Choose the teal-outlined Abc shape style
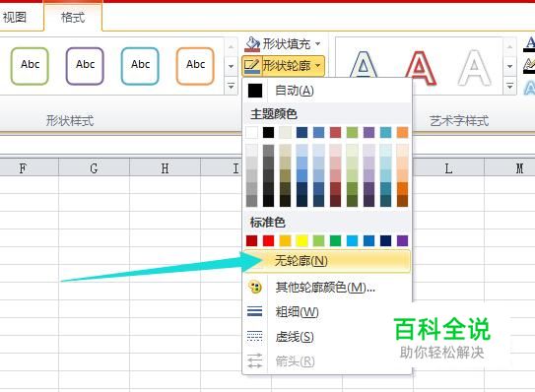This screenshot has width=535, height=392. [x=140, y=66]
